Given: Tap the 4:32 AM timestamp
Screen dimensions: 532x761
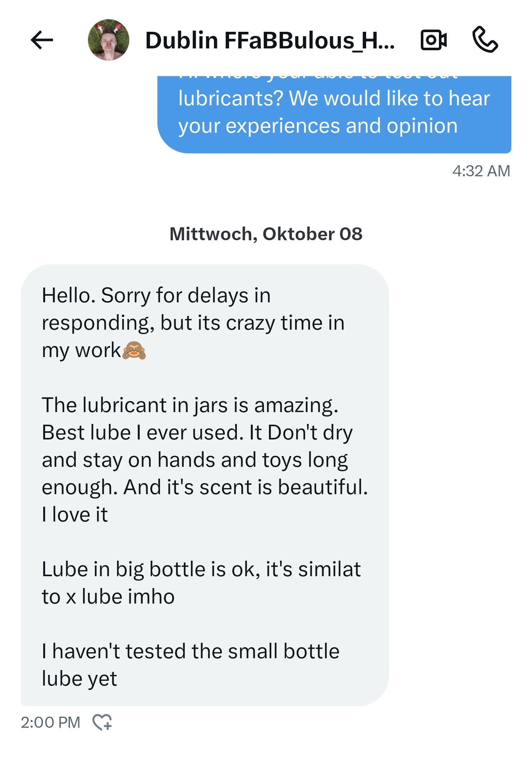Looking at the screenshot, I should click(481, 171).
